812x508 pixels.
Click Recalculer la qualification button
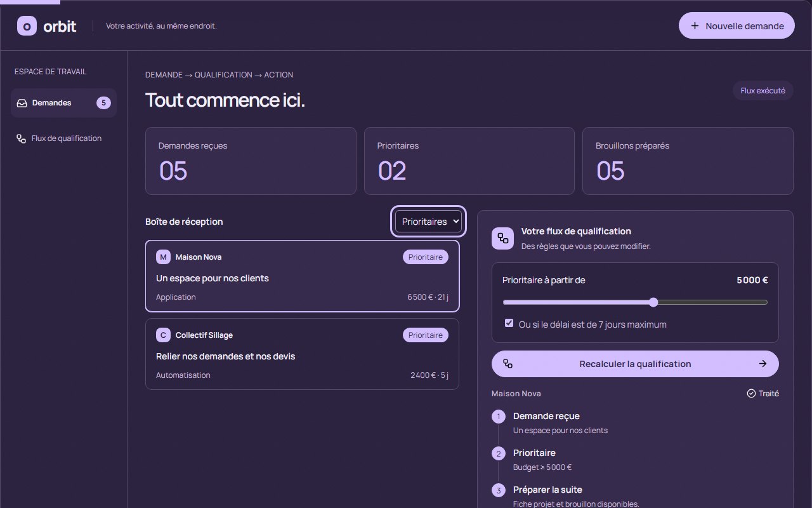pos(635,364)
